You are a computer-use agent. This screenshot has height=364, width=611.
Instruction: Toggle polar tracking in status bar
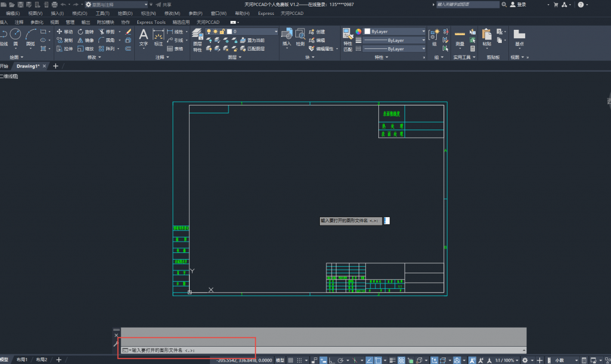[341, 360]
